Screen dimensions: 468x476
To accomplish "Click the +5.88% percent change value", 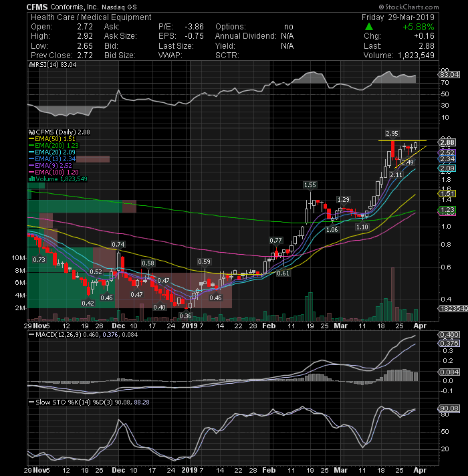I will tap(419, 27).
